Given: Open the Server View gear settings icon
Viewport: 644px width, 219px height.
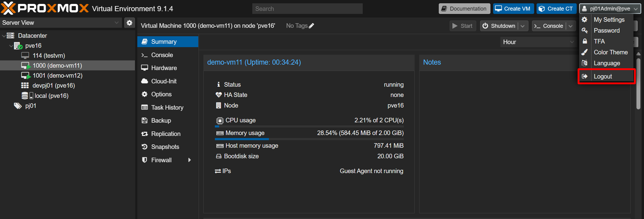Looking at the screenshot, I should click(129, 23).
